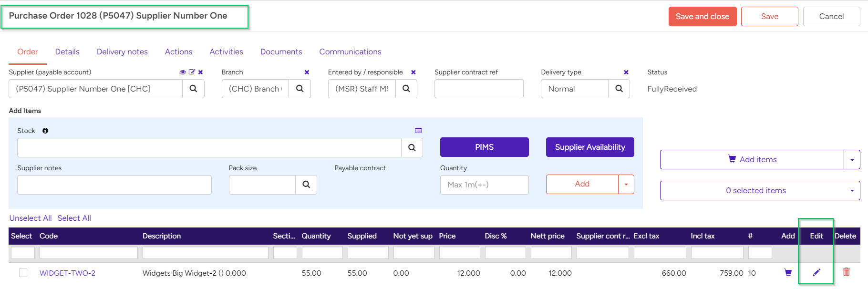The width and height of the screenshot is (868, 289).
Task: Focus the Pack size input
Action: tap(262, 185)
